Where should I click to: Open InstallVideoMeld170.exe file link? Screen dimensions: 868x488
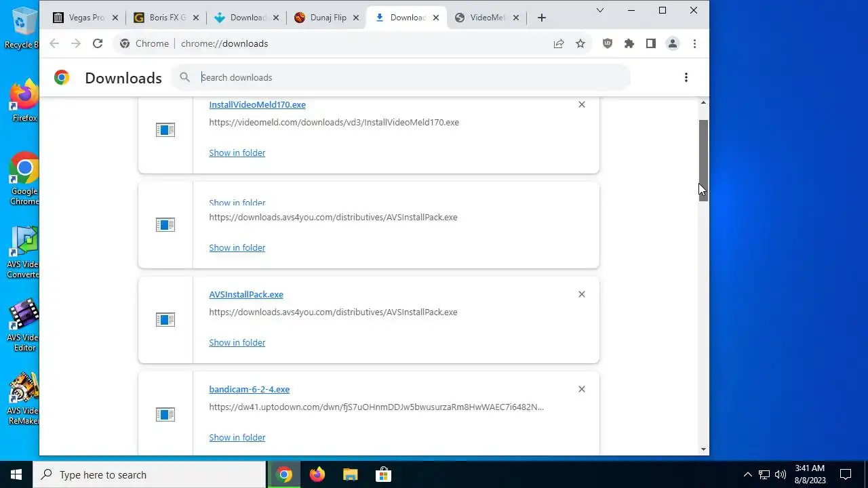[x=257, y=104]
